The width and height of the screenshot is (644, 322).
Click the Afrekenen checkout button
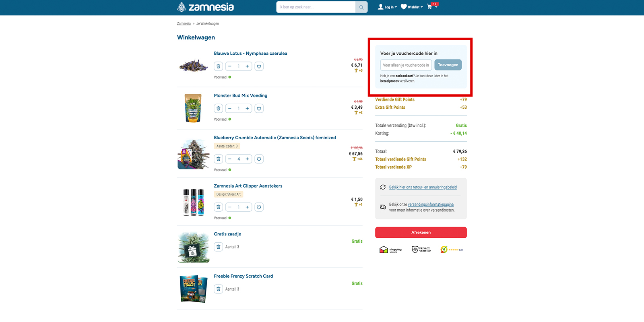click(421, 233)
